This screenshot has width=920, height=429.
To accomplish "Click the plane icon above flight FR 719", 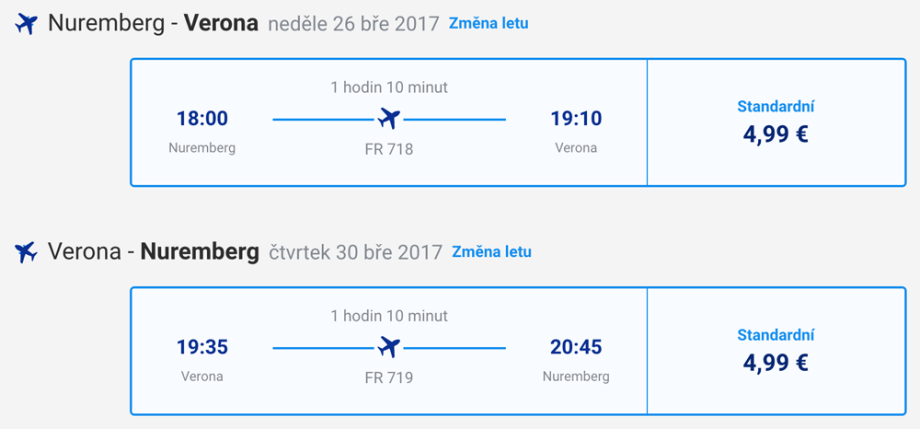I will 389,348.
